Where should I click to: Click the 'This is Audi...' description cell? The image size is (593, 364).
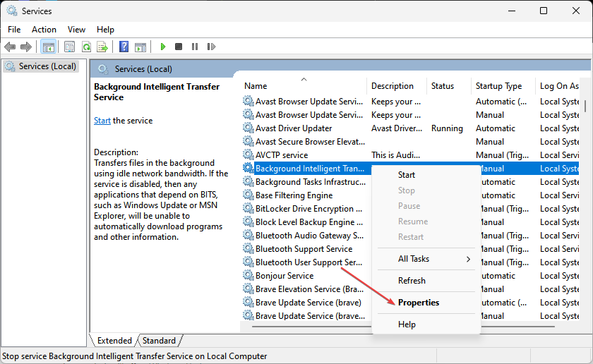[x=395, y=155]
